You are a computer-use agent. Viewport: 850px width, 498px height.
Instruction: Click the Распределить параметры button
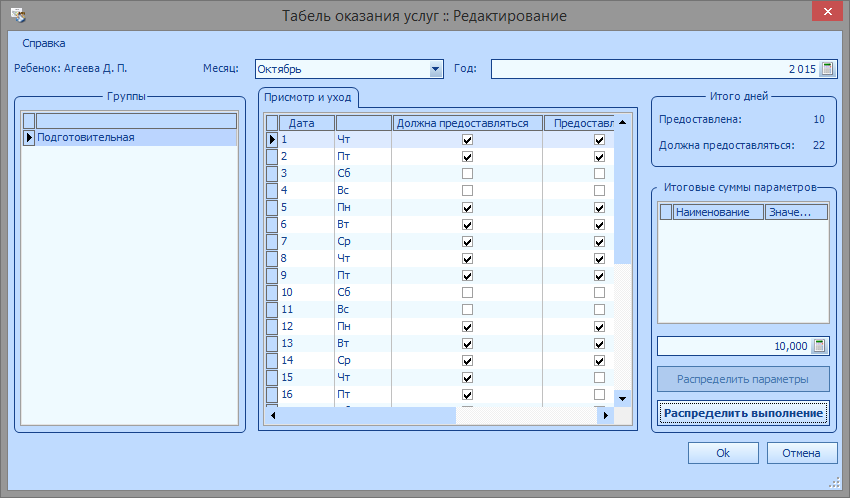(743, 379)
